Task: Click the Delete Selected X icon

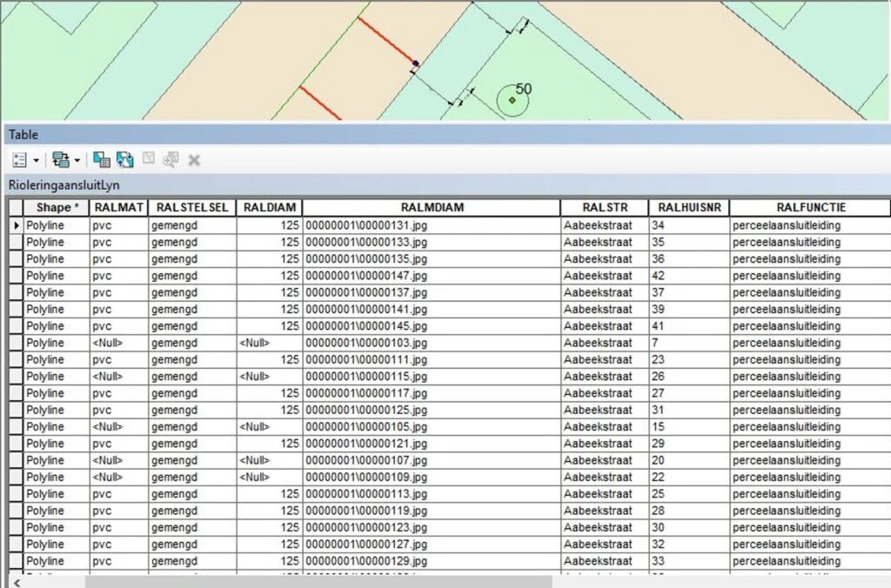Action: pos(194,160)
